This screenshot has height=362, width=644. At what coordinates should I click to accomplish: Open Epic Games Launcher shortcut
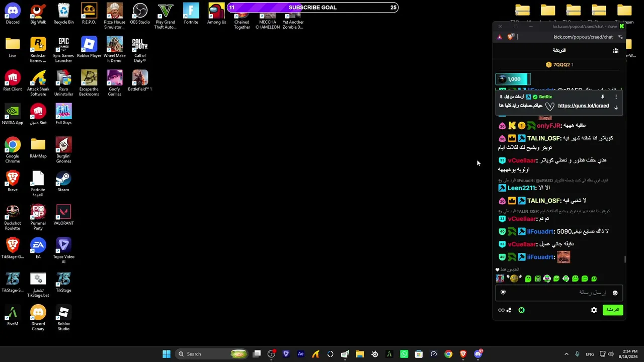(x=63, y=49)
